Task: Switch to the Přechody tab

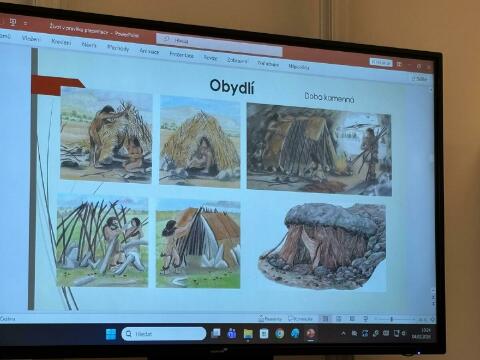Action: (x=118, y=48)
